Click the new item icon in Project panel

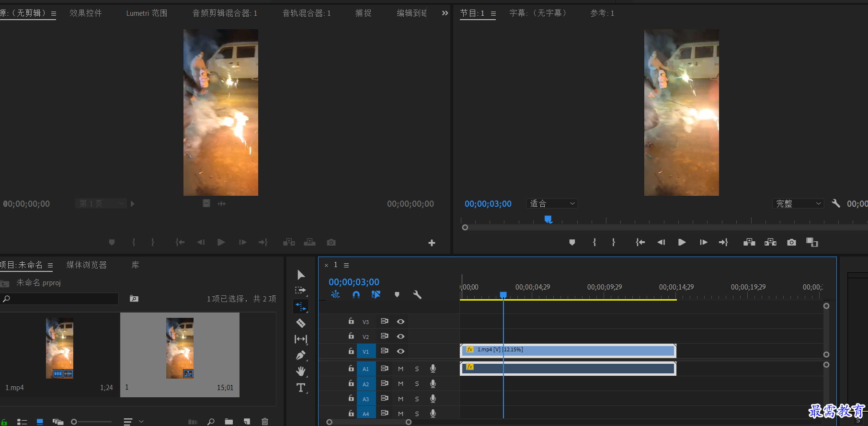[247, 422]
